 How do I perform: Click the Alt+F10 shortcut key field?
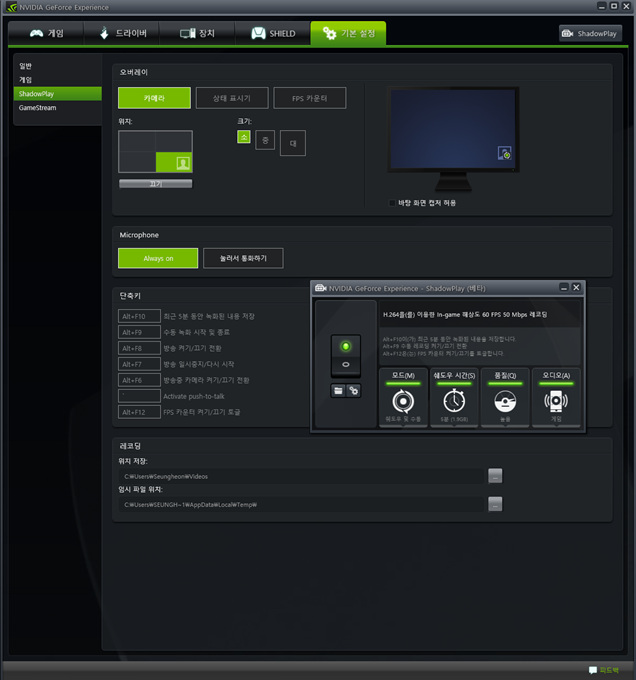pyautogui.click(x=138, y=316)
